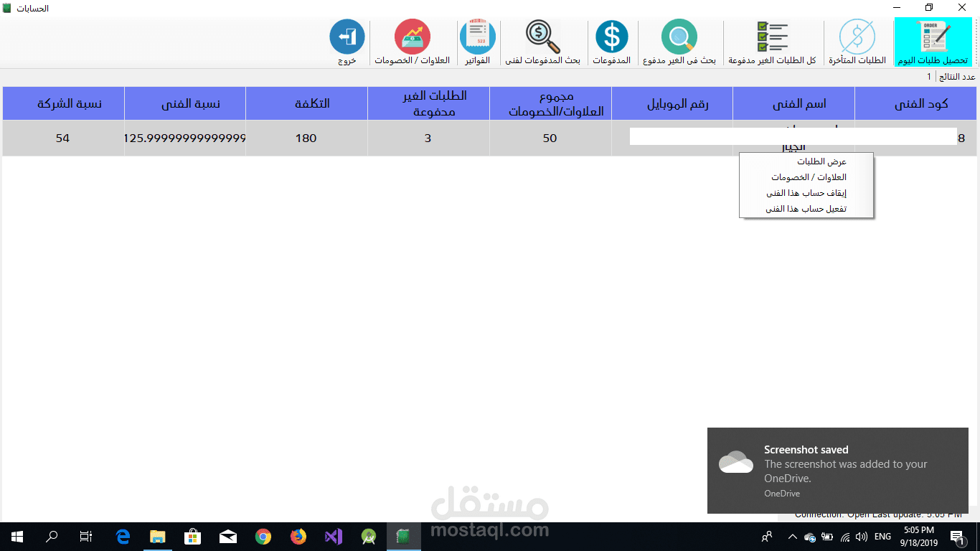The height and width of the screenshot is (551, 980).
Task: Click the Screenshot saved OneDrive notification
Action: [x=837, y=471]
